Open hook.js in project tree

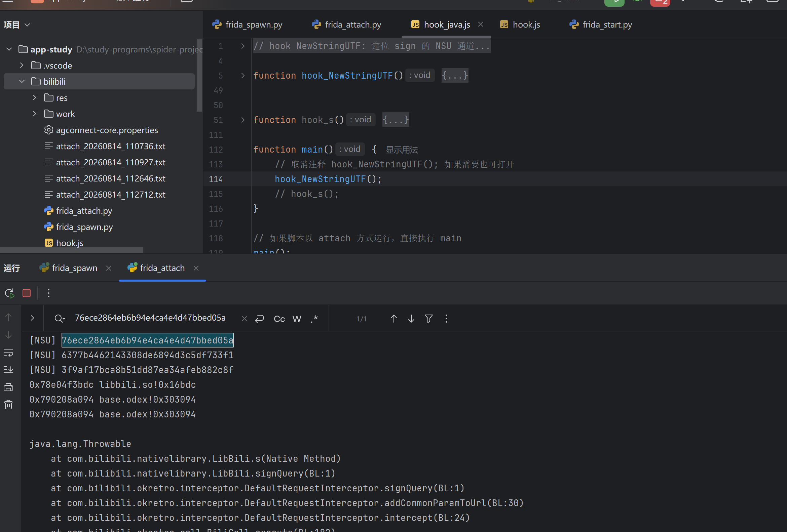click(x=64, y=243)
